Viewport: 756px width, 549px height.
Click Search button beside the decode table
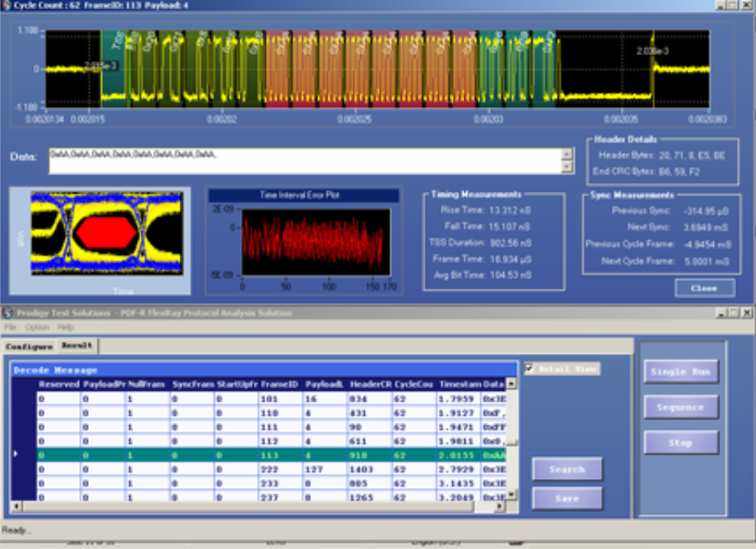coord(567,469)
